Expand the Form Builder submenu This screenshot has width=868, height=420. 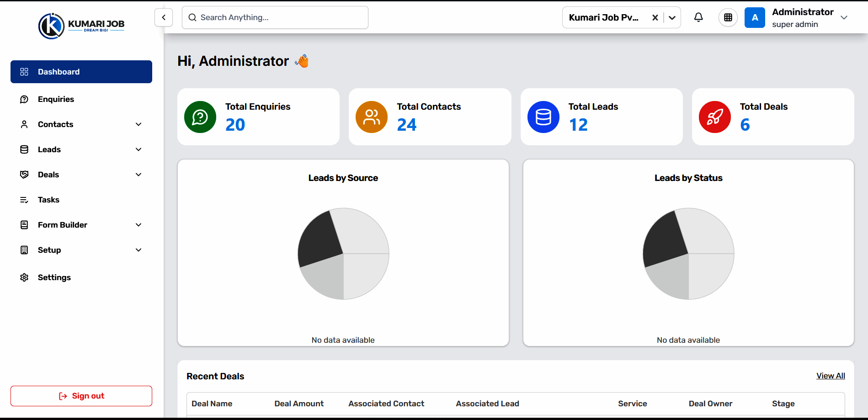click(138, 225)
